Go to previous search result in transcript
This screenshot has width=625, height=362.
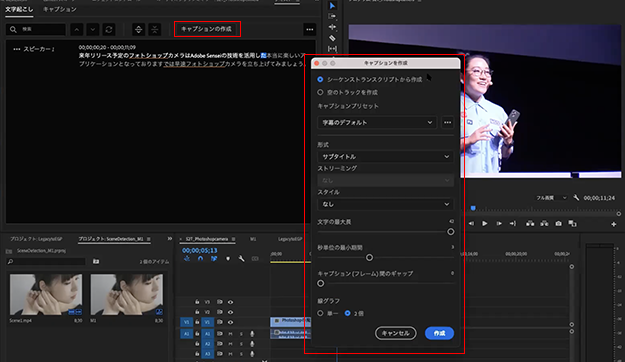click(77, 29)
